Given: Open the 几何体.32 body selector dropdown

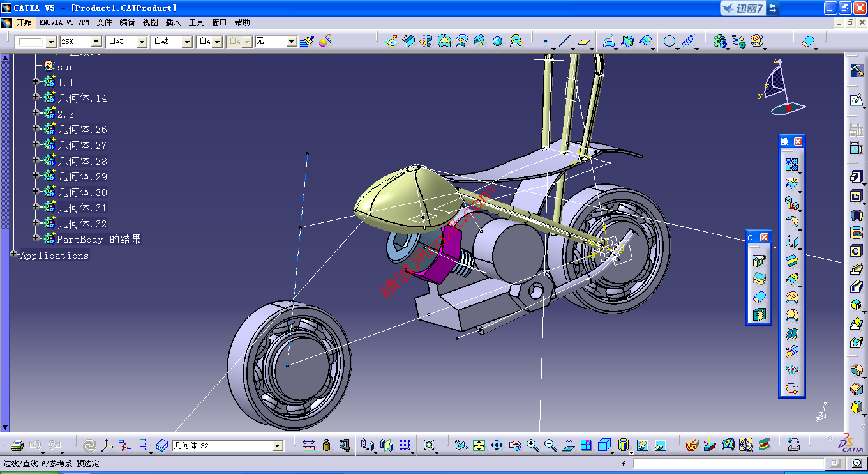Looking at the screenshot, I should coord(278,446).
